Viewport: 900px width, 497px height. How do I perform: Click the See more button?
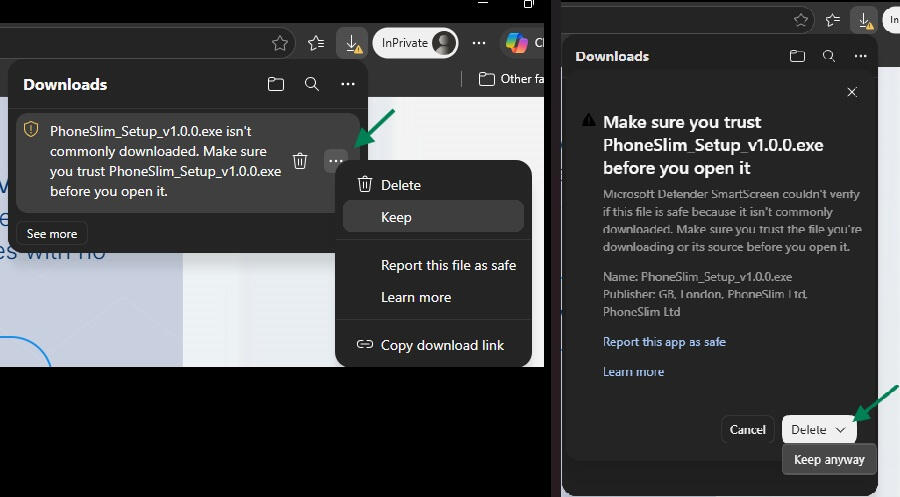[52, 234]
